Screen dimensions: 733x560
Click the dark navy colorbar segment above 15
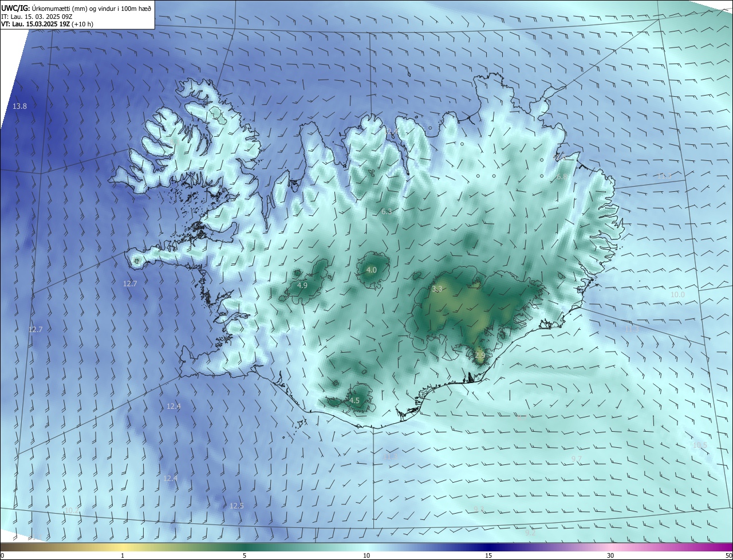488,547
